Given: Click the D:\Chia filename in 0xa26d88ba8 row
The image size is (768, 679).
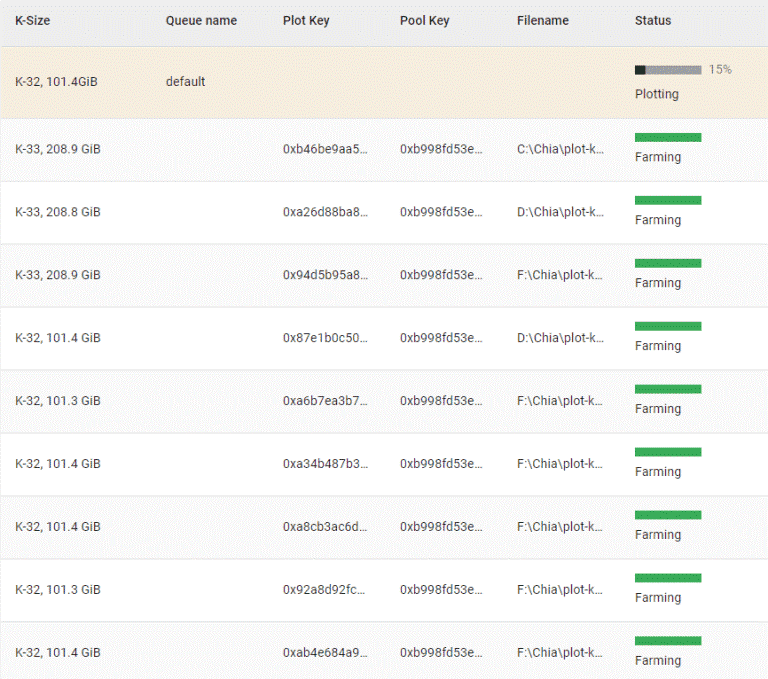Looking at the screenshot, I should [x=560, y=212].
